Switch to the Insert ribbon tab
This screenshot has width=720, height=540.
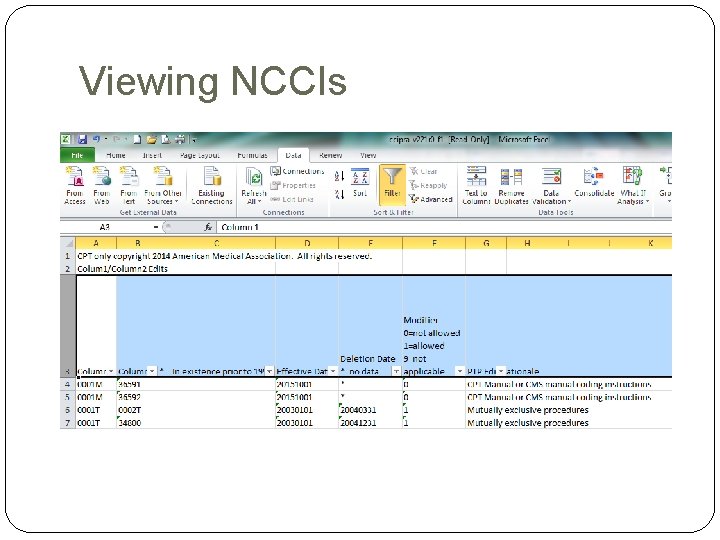(152, 155)
